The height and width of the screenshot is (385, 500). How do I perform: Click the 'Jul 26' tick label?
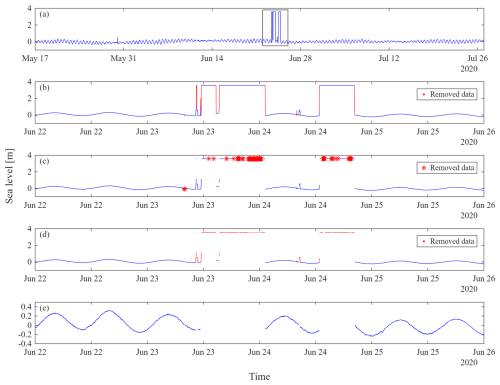(x=477, y=58)
